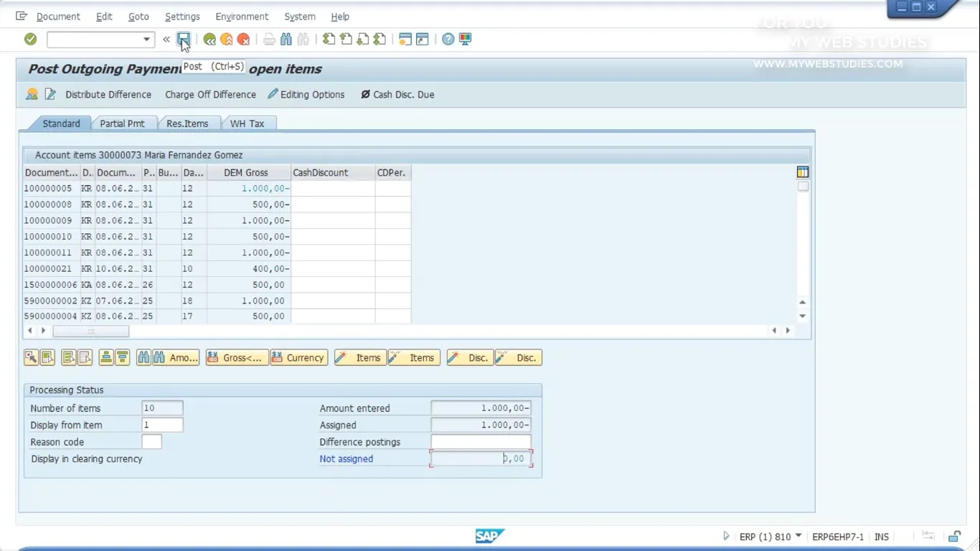Click the Customize local layout monitor icon
The height and width of the screenshot is (551, 980).
pos(466,39)
